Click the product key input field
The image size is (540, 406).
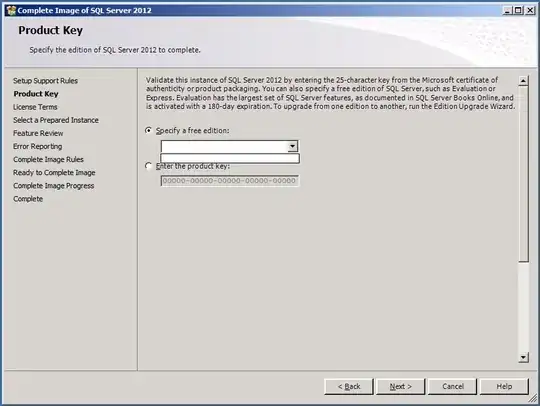point(230,181)
